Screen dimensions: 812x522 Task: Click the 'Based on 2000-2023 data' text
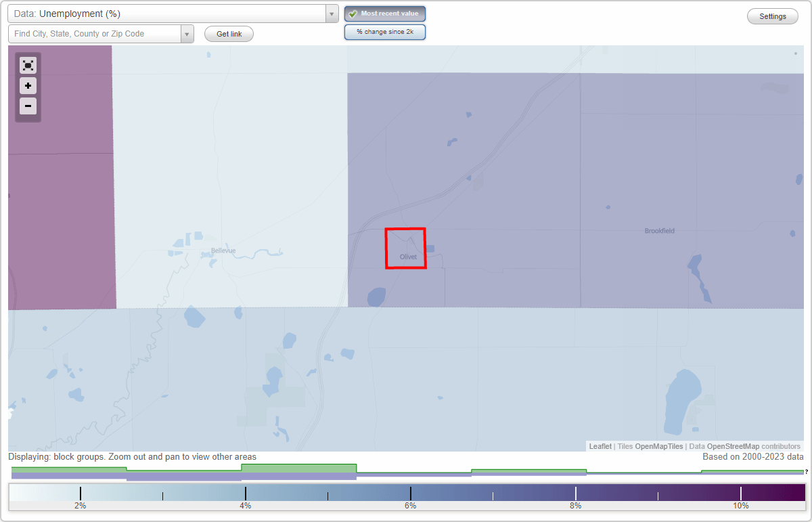click(752, 457)
